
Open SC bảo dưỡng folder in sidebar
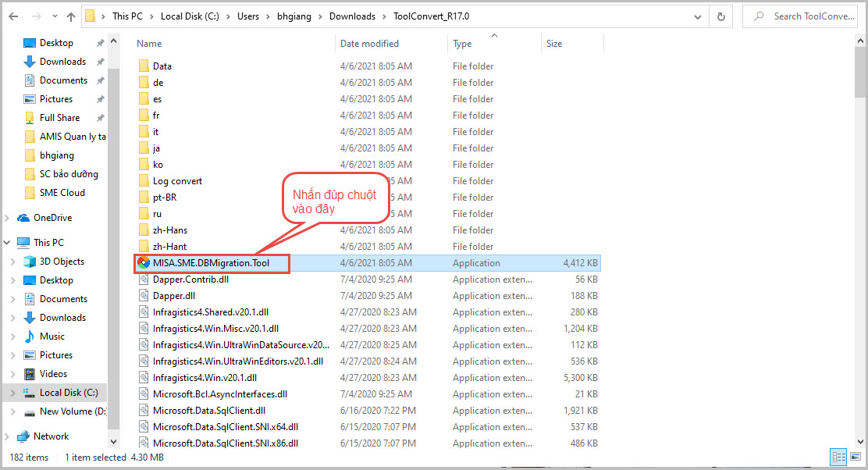pyautogui.click(x=62, y=174)
